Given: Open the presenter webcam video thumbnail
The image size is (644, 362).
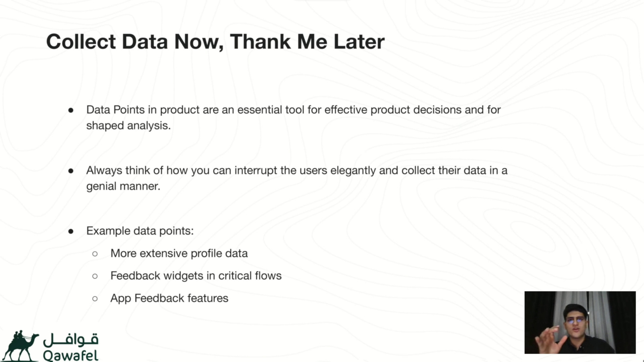Looking at the screenshot, I should click(580, 322).
